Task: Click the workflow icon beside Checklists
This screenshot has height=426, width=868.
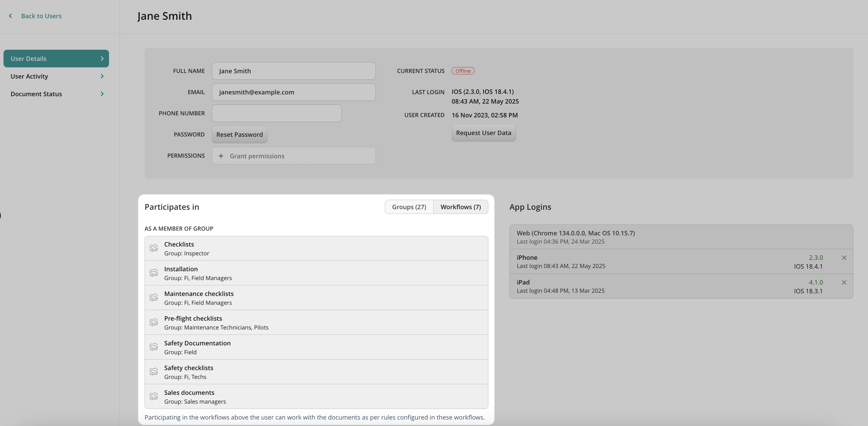Action: click(x=154, y=248)
